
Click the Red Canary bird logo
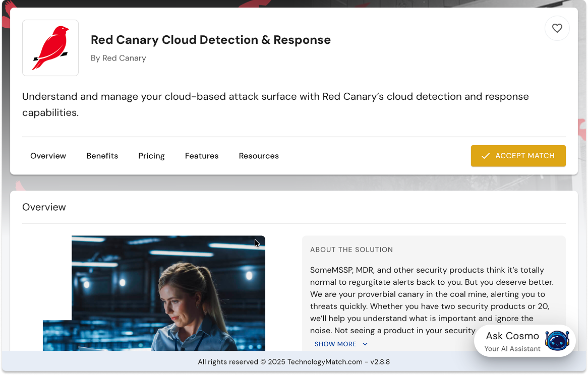tap(50, 48)
